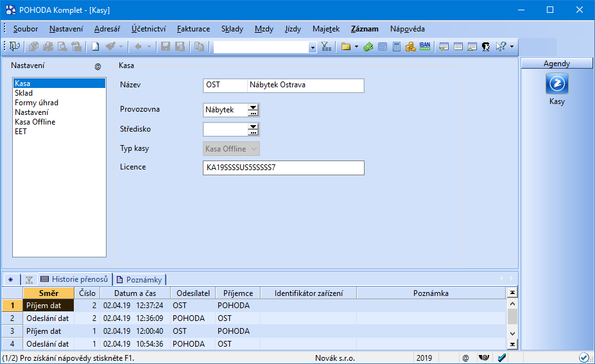The image size is (595, 364).
Task: Click the filter icon beside Historie přenosů tab
Action: tap(30, 280)
